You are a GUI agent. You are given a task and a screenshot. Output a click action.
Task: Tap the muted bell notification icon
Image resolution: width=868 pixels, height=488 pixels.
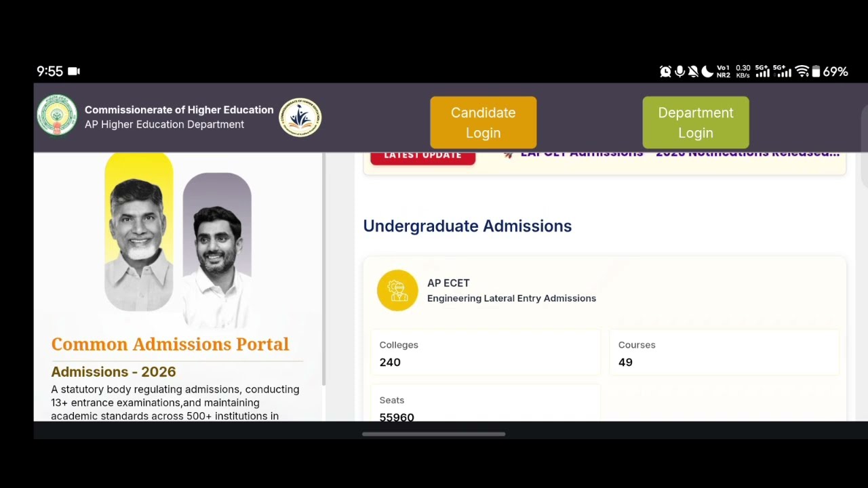tap(693, 71)
